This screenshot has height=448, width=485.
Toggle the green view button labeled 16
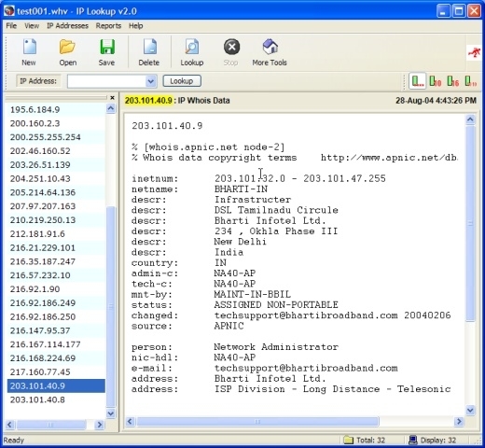point(452,81)
